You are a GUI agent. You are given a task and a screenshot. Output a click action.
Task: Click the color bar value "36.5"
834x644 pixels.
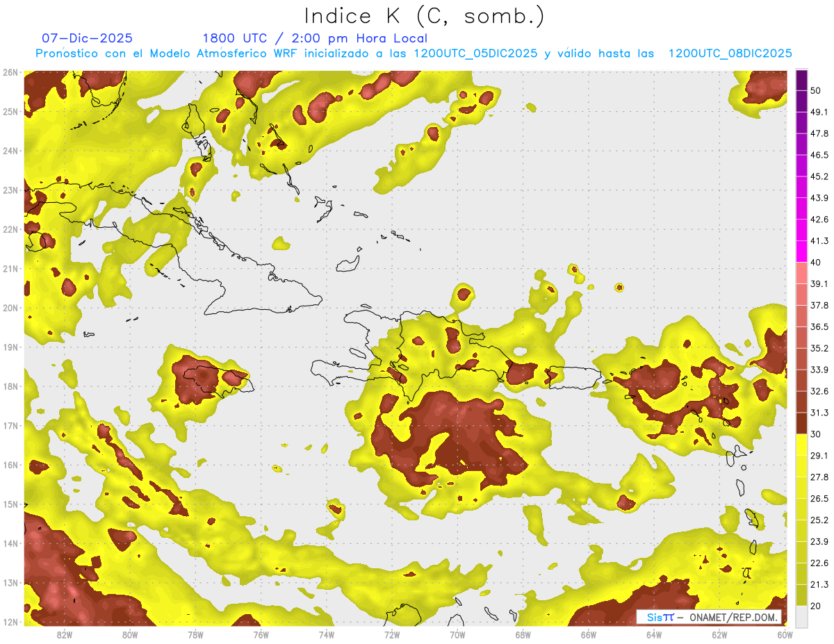coord(819,327)
